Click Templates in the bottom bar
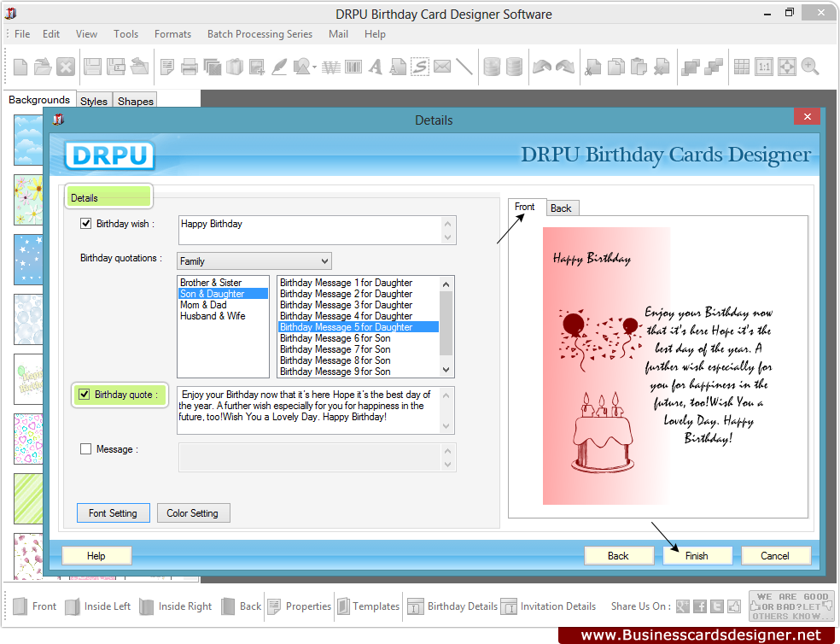The height and width of the screenshot is (644, 840). coord(369,606)
